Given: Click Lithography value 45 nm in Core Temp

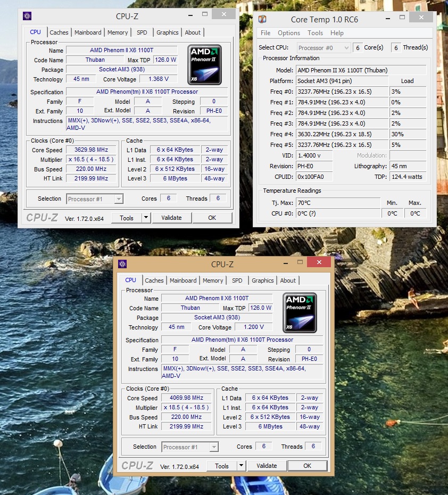Looking at the screenshot, I should (408, 166).
